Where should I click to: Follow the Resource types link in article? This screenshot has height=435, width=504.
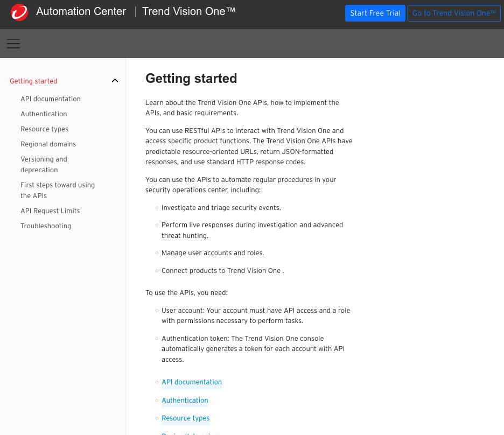(x=185, y=418)
